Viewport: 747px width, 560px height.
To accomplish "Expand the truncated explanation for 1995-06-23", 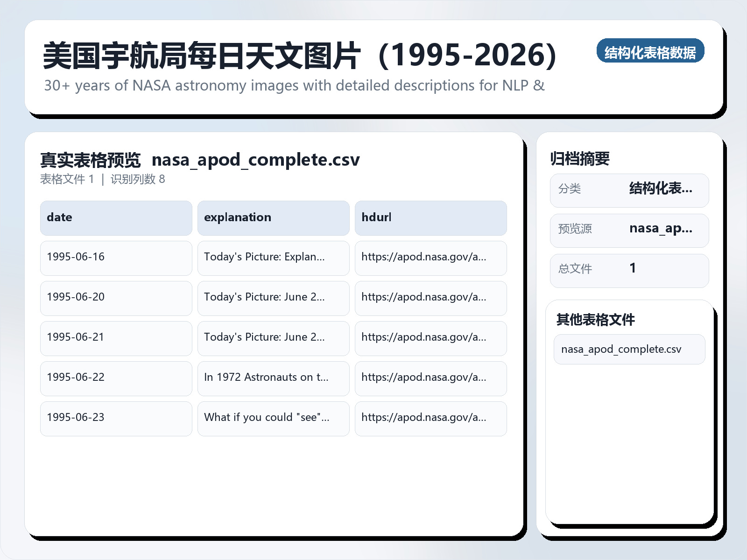I will pos(273,418).
